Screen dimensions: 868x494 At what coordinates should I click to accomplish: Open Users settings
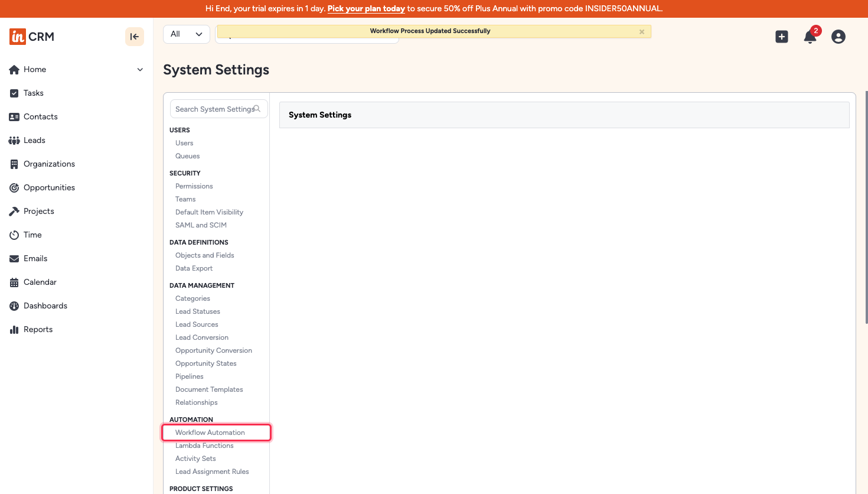pos(184,143)
